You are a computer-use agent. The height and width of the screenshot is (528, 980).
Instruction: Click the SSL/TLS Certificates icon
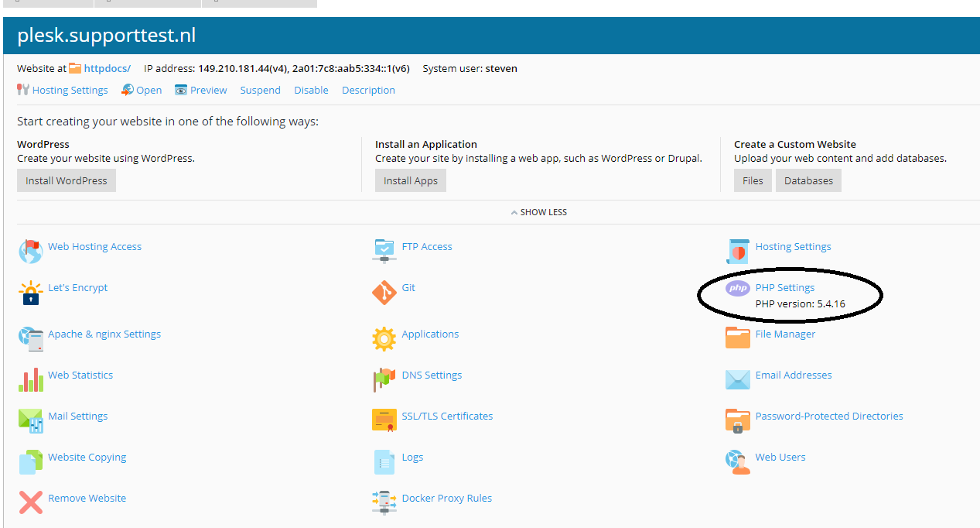[384, 420]
